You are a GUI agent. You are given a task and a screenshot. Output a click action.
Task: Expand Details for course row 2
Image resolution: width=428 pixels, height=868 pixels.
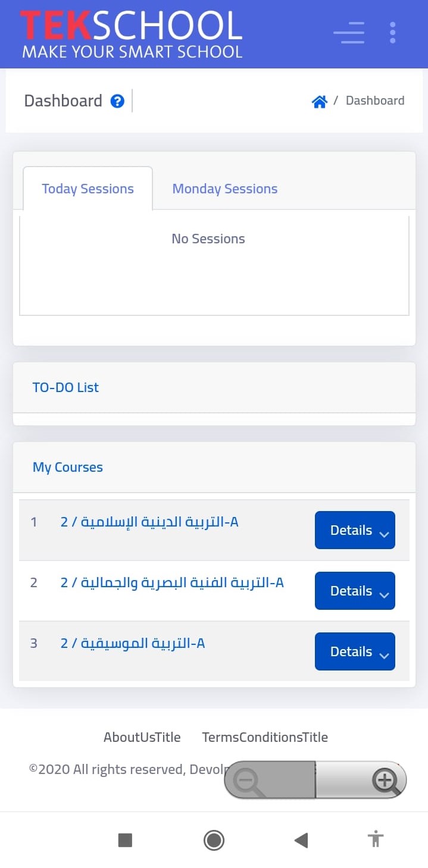[355, 591]
